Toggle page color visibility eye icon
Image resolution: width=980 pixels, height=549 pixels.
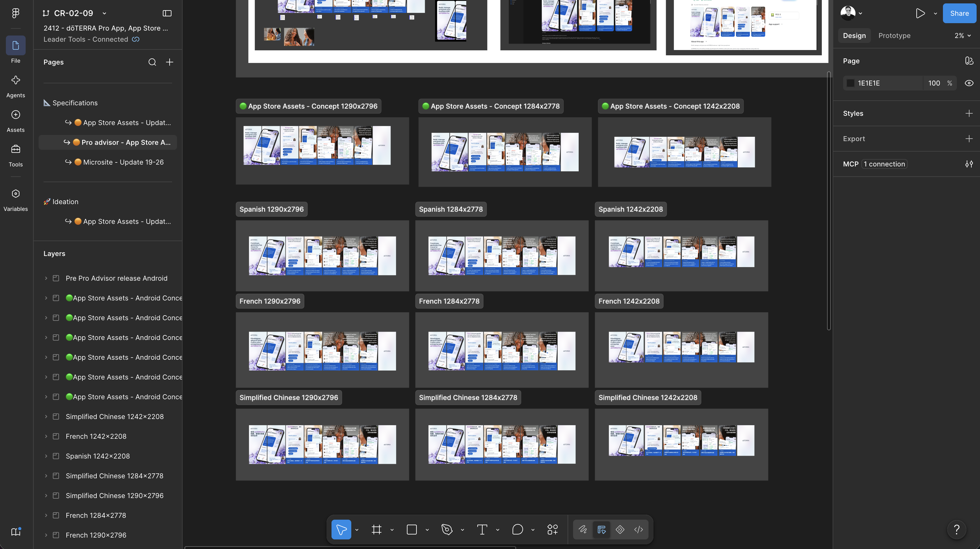[969, 83]
